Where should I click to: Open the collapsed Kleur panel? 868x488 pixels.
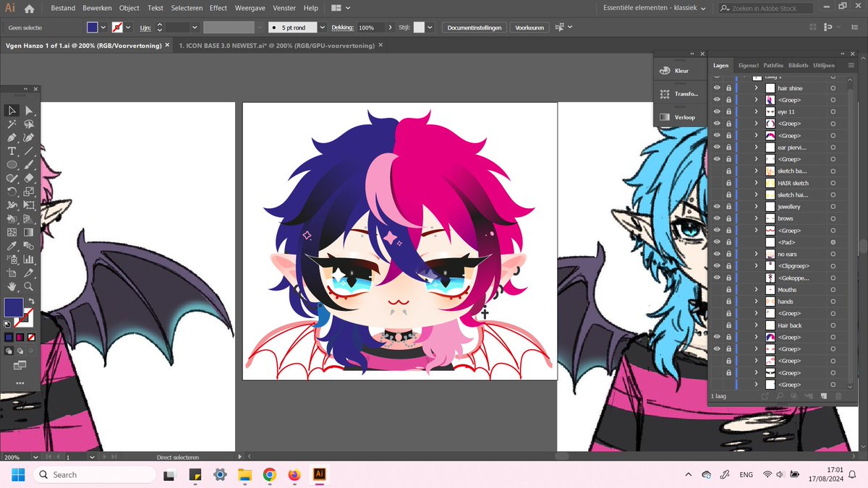[680, 72]
